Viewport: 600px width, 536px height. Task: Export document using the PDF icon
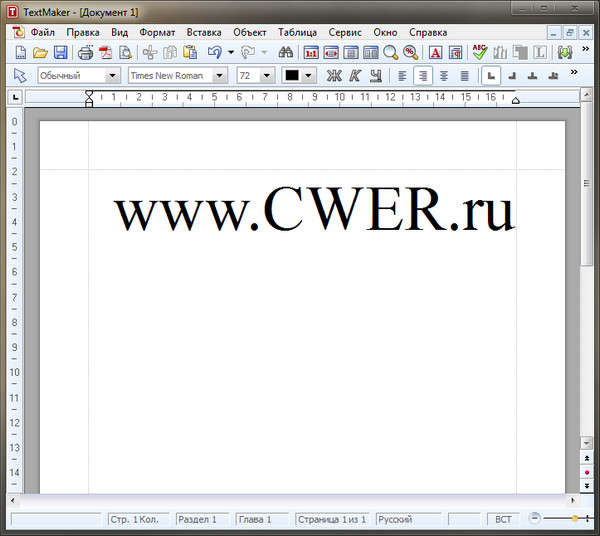(x=106, y=53)
